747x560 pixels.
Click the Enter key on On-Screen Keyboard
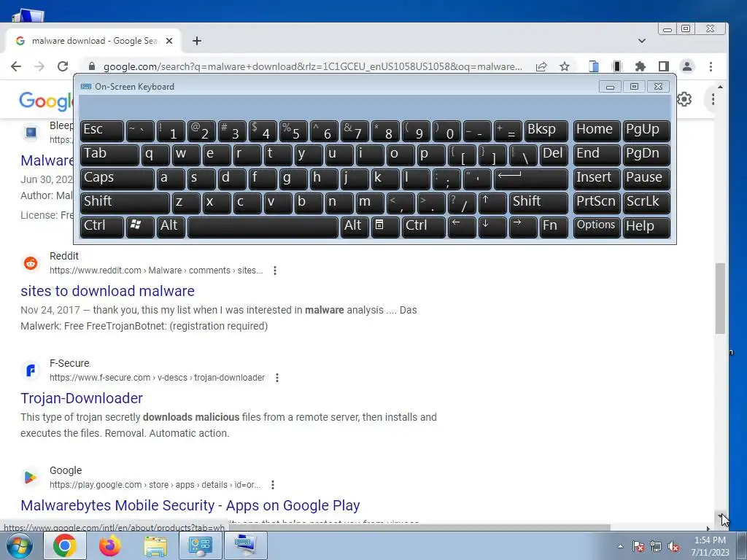click(531, 179)
